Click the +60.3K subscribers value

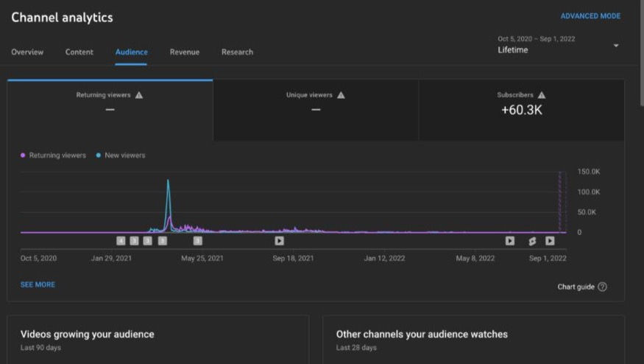(522, 111)
